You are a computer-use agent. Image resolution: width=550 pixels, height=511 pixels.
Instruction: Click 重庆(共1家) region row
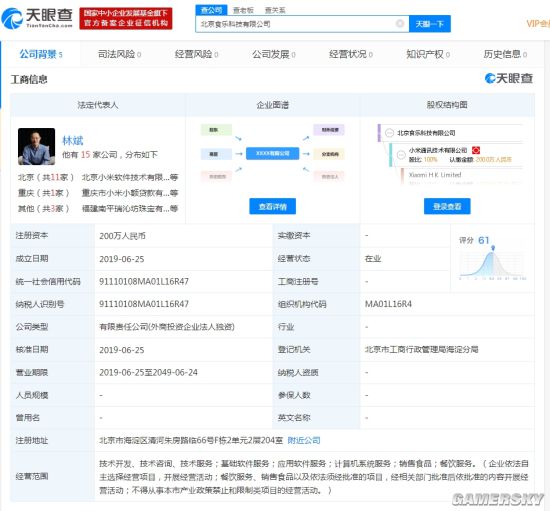pyautogui.click(x=43, y=193)
